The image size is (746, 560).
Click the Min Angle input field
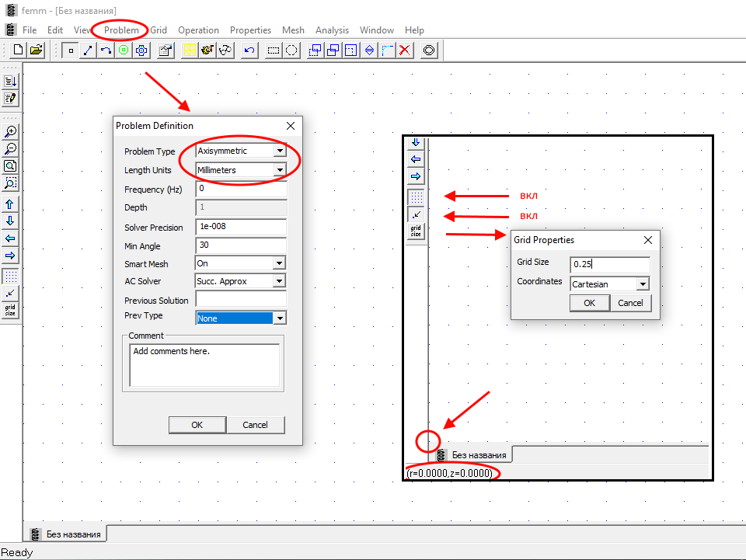click(241, 245)
